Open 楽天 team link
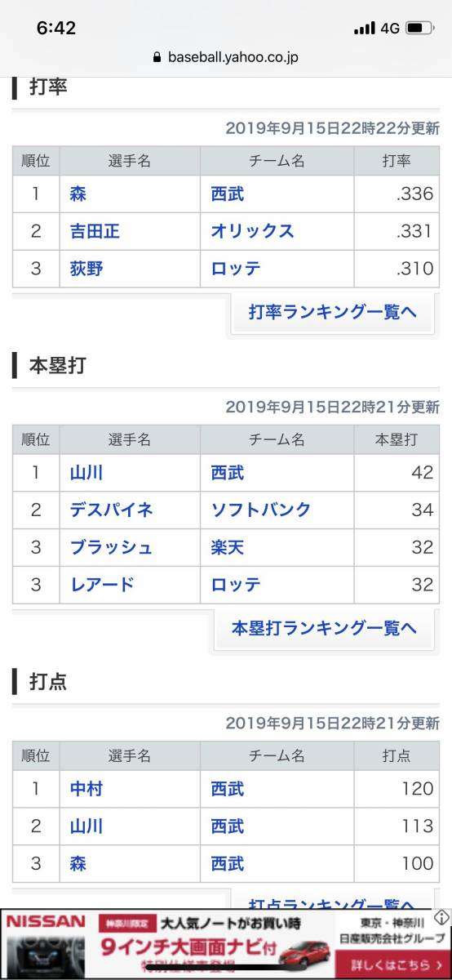The height and width of the screenshot is (980, 452). [227, 547]
